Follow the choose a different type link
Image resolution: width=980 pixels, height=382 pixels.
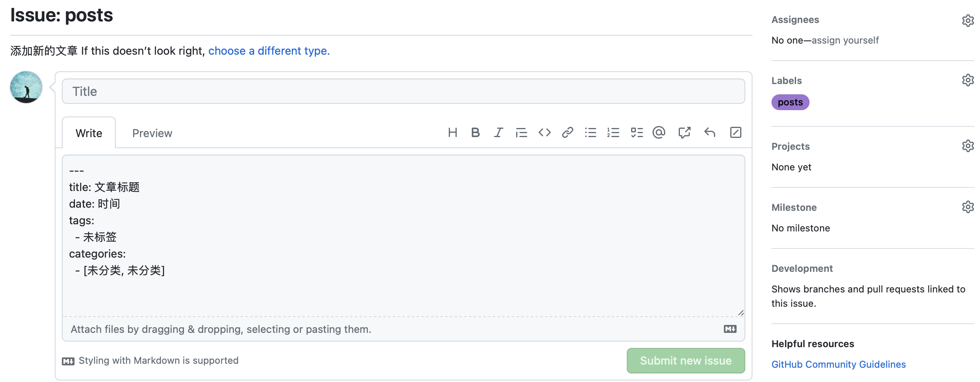coord(269,51)
